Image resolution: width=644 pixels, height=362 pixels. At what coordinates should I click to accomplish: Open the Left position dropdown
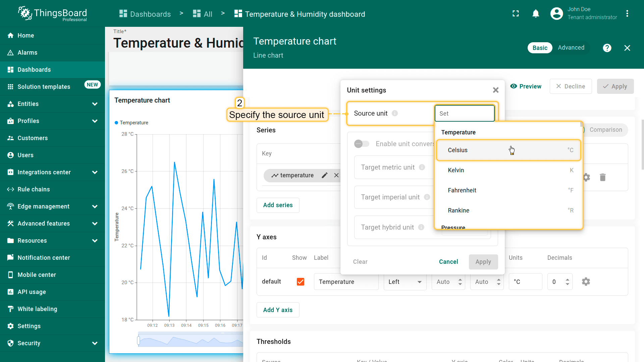click(405, 282)
